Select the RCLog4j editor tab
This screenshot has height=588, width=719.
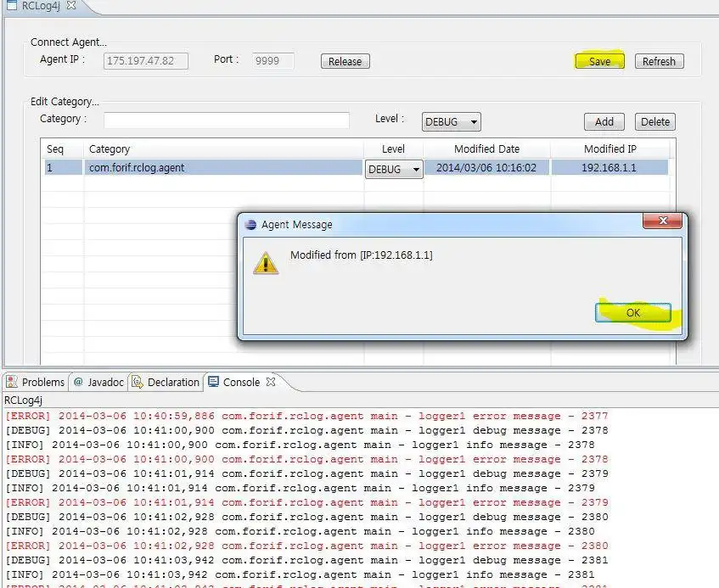point(41,6)
